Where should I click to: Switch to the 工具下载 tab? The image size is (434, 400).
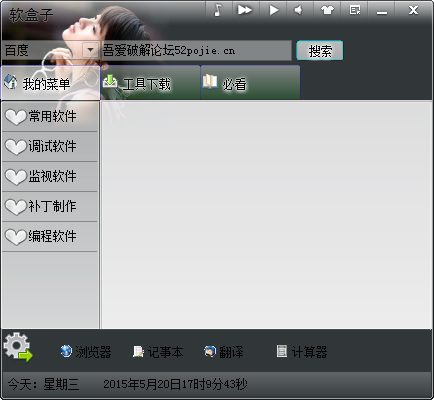point(150,83)
